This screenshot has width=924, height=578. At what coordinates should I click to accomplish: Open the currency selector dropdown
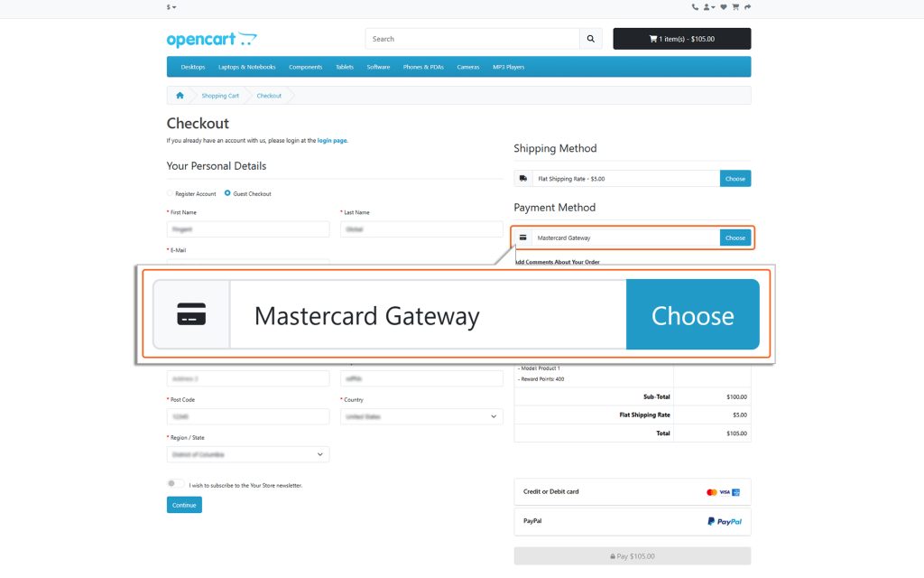171,7
